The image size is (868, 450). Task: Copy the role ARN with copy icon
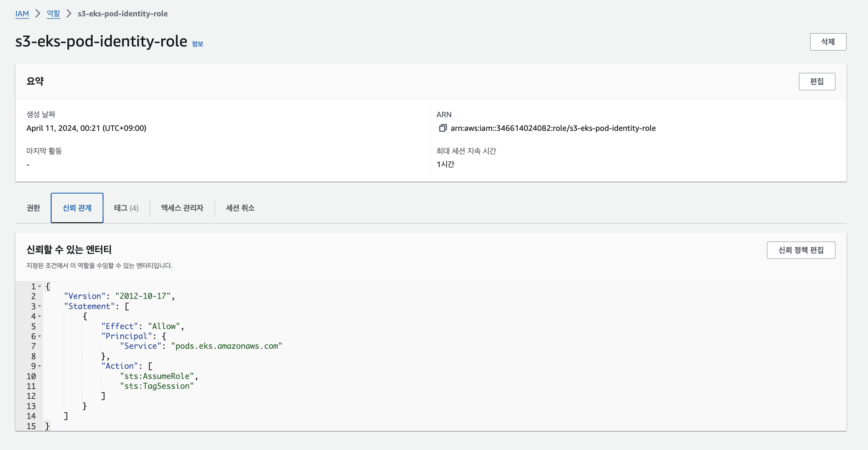pos(442,128)
